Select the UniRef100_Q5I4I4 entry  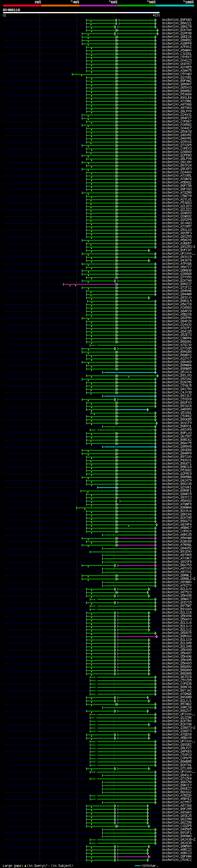(x=177, y=372)
